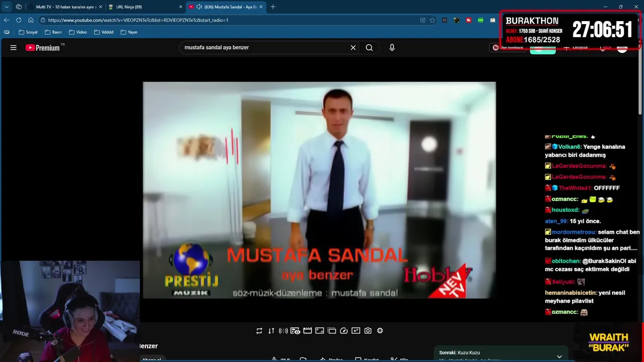Click the resize video frame icon
This screenshot has height=362, width=644.
[x=319, y=331]
